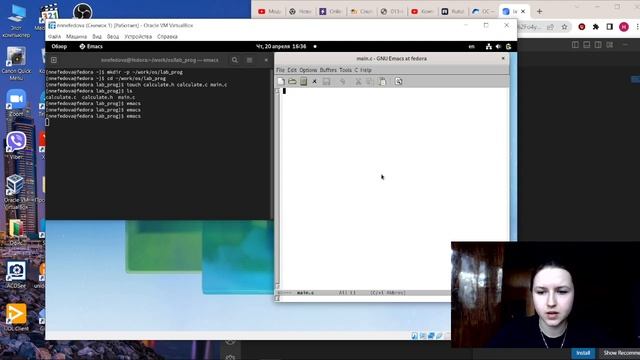Click the Install button at bottom right
Viewport: 640px width, 360px height.
pyautogui.click(x=583, y=353)
